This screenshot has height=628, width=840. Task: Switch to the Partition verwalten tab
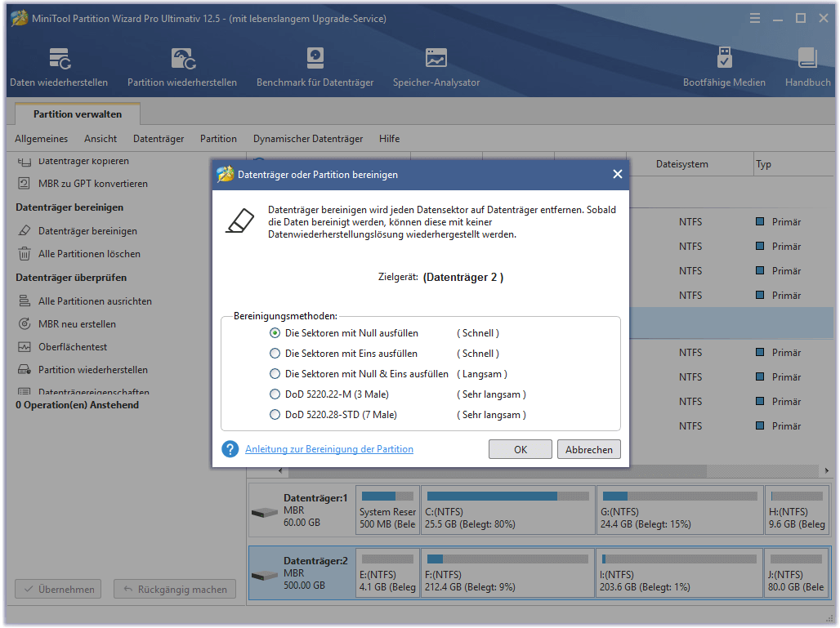[78, 114]
